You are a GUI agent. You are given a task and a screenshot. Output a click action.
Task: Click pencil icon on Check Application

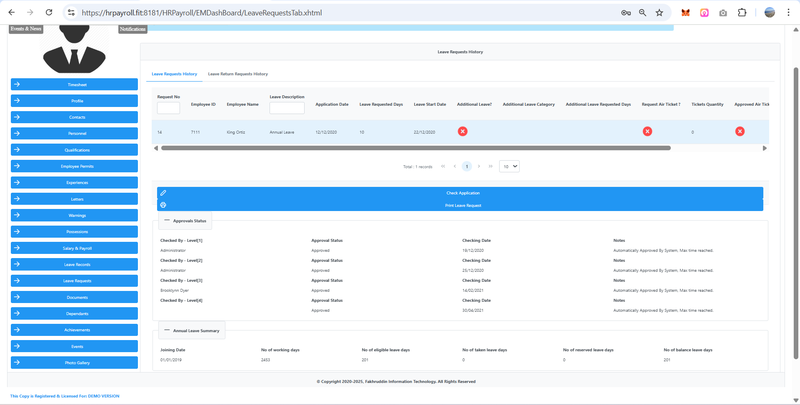163,193
